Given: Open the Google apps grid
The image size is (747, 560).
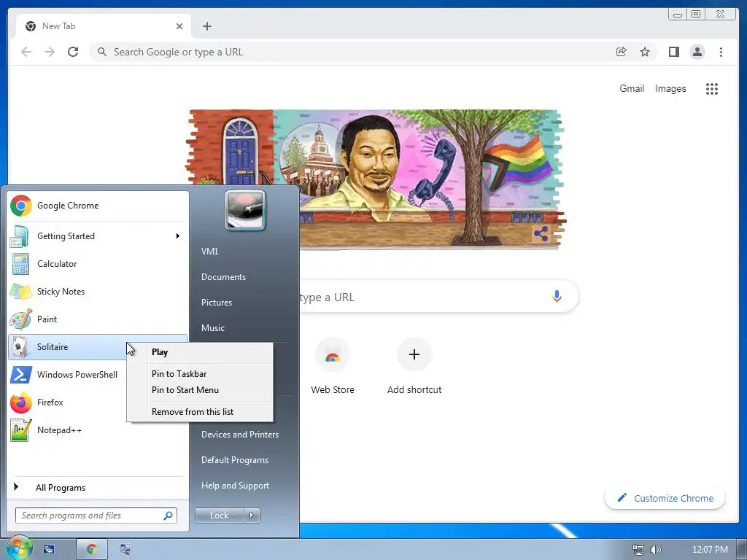Looking at the screenshot, I should pos(712,88).
